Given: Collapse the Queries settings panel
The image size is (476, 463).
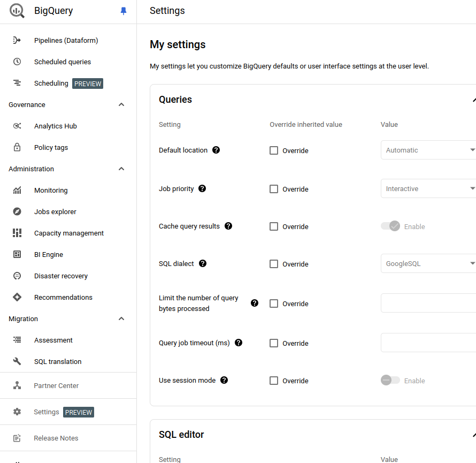Looking at the screenshot, I should pyautogui.click(x=474, y=100).
